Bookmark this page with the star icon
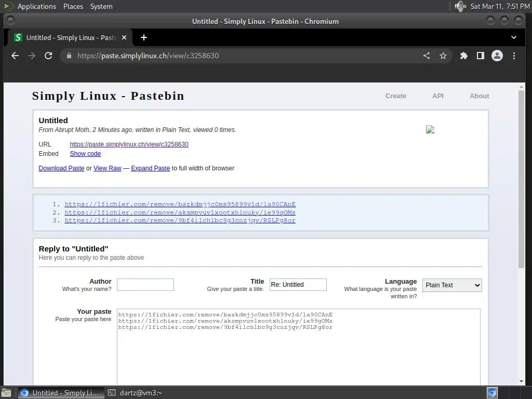Viewport: 532px width, 399px height. [443, 56]
